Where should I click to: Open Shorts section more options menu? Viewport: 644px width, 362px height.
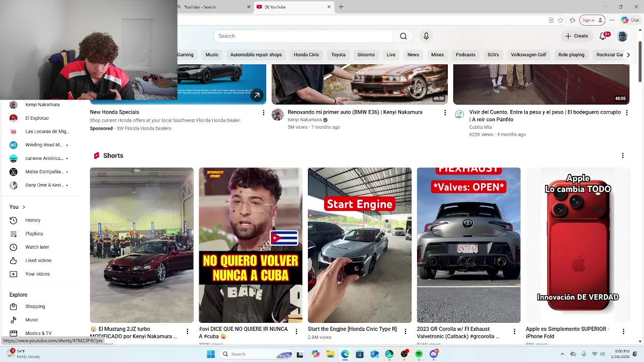point(622,156)
